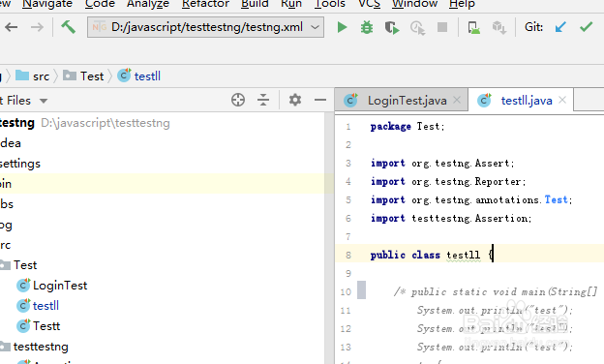Open the Tools menu

pyautogui.click(x=330, y=4)
